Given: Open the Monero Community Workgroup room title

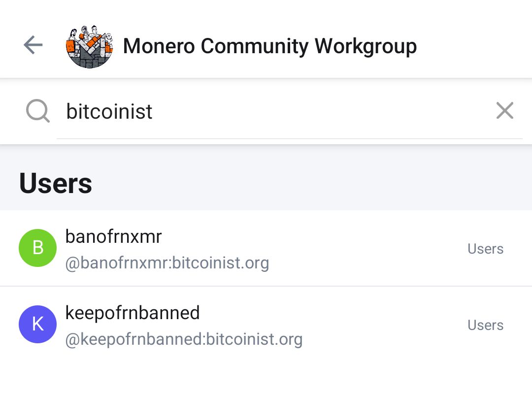Looking at the screenshot, I should point(269,46).
